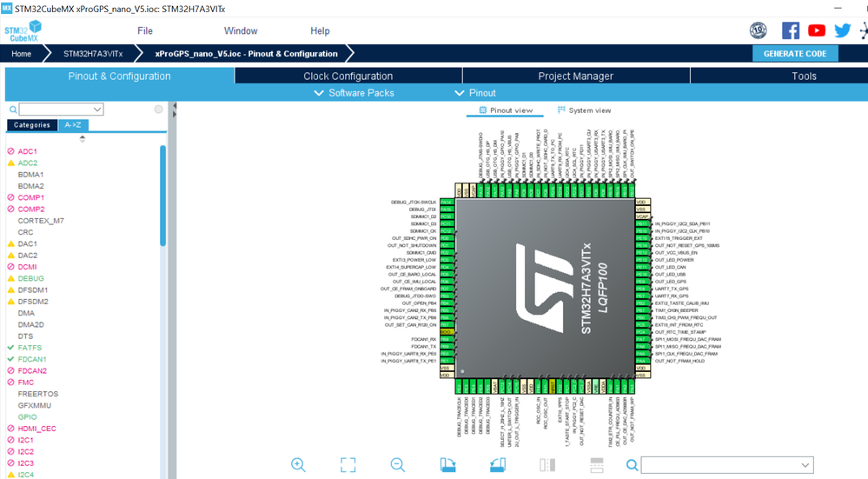Image resolution: width=868 pixels, height=479 pixels.
Task: Open the Help menu
Action: pos(320,31)
